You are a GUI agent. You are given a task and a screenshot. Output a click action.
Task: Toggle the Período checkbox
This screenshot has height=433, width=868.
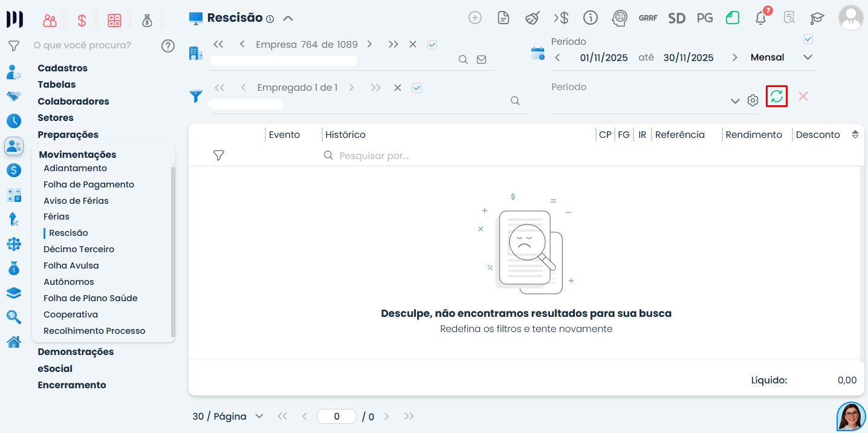point(808,39)
